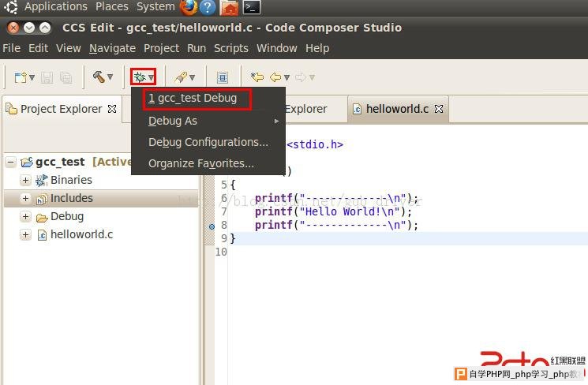The image size is (588, 385).
Task: Click the Build hammer icon
Action: point(99,77)
